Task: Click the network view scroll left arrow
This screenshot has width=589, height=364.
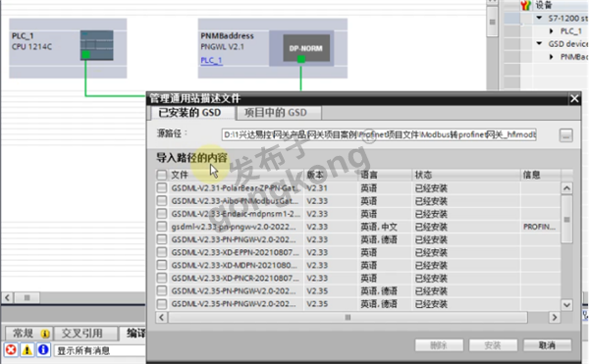Action: [8, 298]
